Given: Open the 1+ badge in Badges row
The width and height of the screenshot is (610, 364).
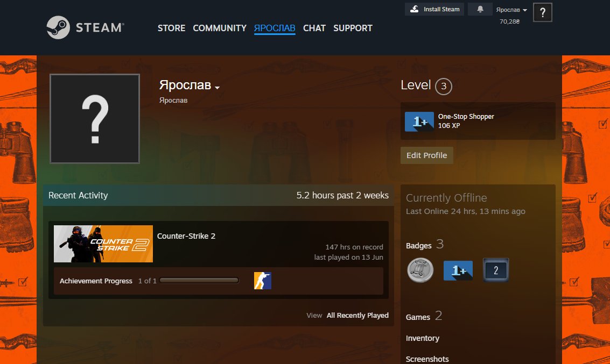Looking at the screenshot, I should coord(458,270).
